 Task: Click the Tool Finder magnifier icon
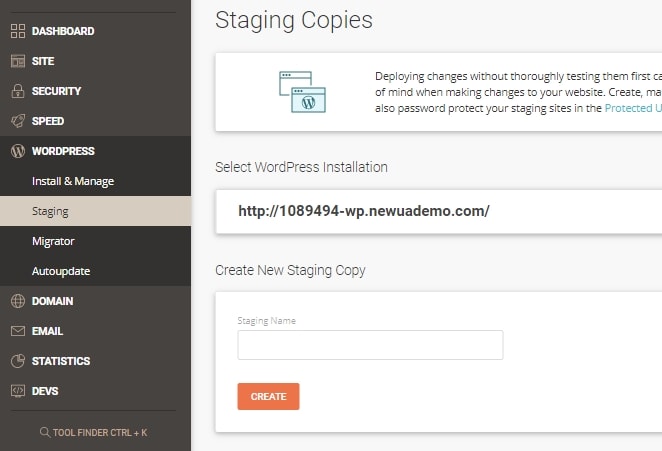tap(45, 432)
